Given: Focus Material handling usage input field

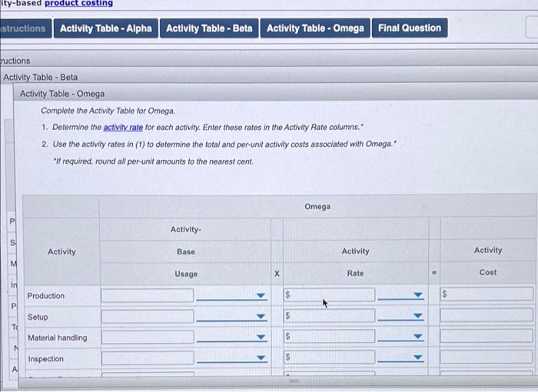Looking at the screenshot, I should (148, 337).
